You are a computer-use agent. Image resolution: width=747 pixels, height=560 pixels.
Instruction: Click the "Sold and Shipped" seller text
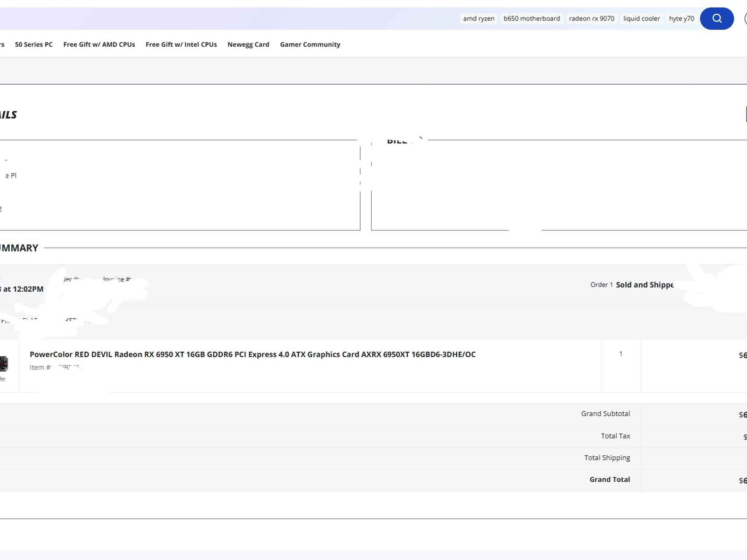[x=645, y=285]
